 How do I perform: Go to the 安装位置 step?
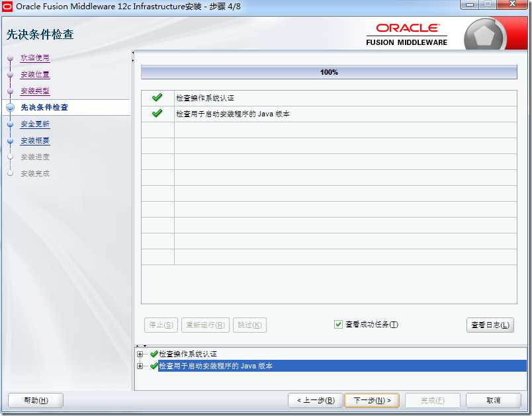pyautogui.click(x=35, y=74)
